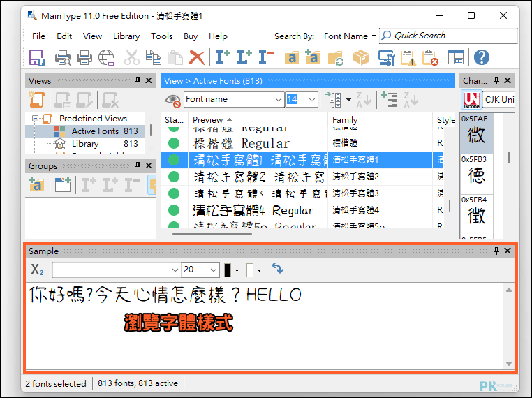Click the Paste clipboard icon
Screen dimensions: 532x398
click(x=175, y=57)
